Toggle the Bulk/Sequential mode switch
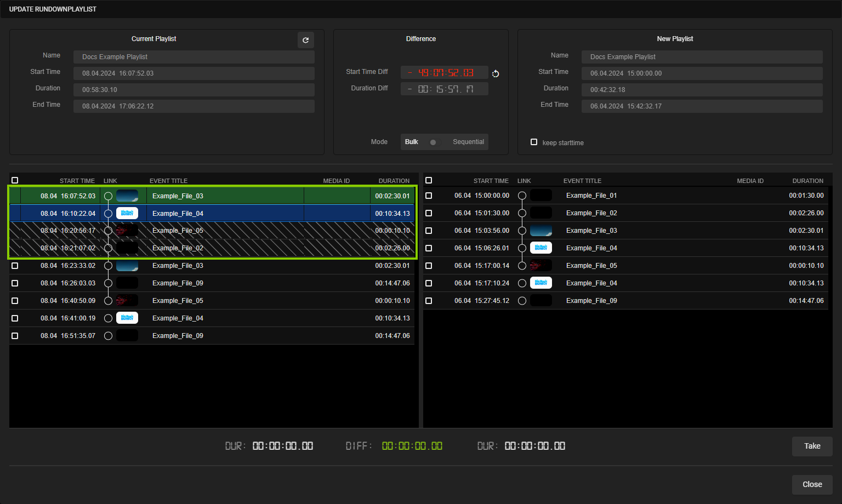842x504 pixels. (435, 142)
